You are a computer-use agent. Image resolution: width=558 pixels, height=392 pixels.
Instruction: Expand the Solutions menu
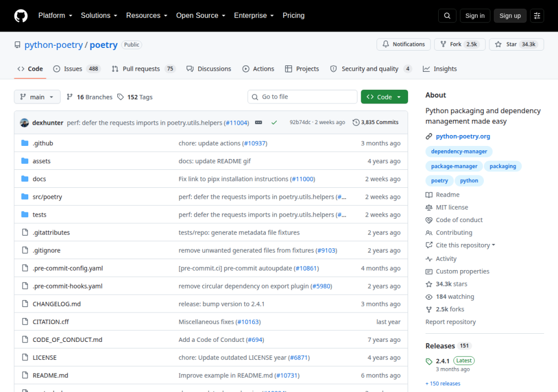(x=99, y=16)
